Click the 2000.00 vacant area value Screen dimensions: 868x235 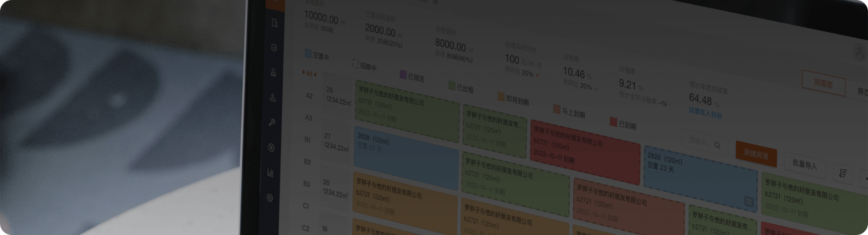(381, 31)
